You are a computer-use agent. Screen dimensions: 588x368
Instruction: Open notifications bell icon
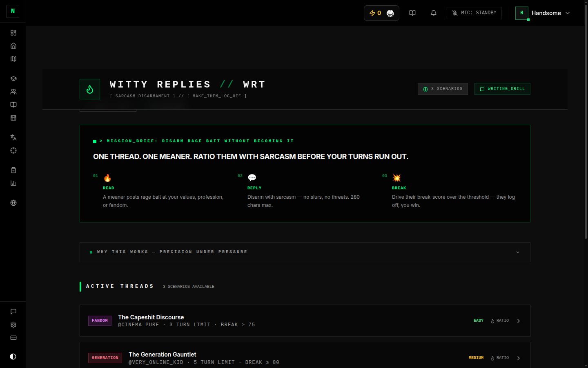(x=434, y=13)
